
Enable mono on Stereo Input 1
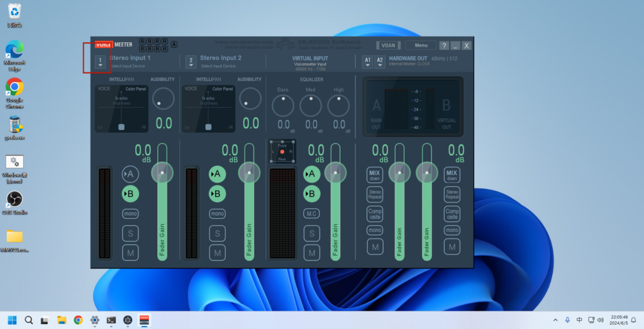pyautogui.click(x=130, y=214)
